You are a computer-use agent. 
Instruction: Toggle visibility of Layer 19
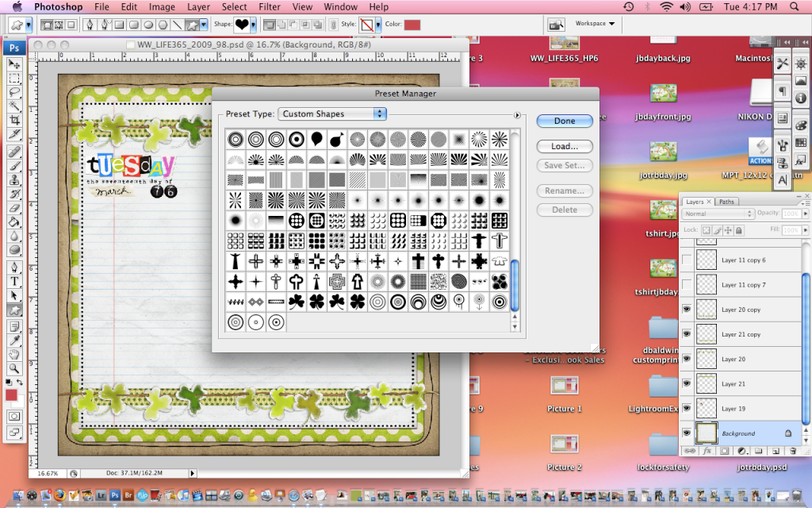coord(687,409)
